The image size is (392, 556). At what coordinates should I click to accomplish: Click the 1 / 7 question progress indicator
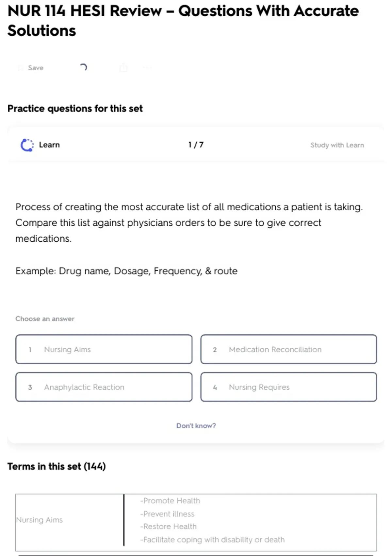(x=196, y=145)
